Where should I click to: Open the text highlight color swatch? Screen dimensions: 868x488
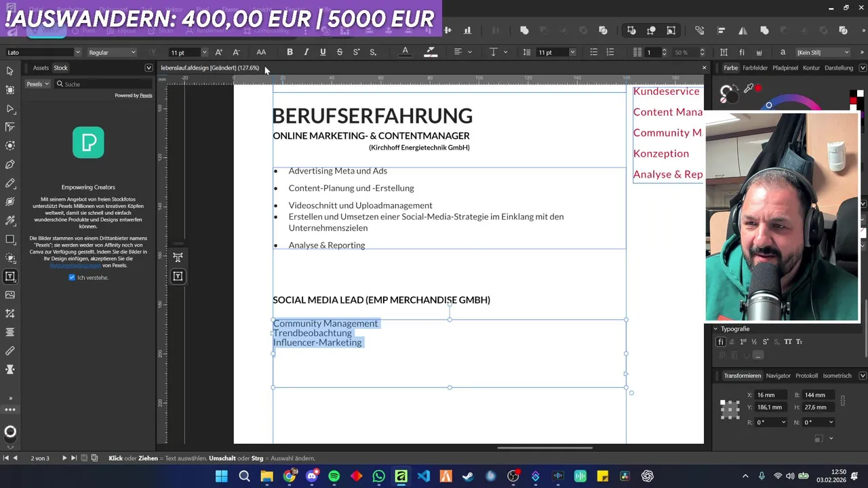tap(430, 52)
